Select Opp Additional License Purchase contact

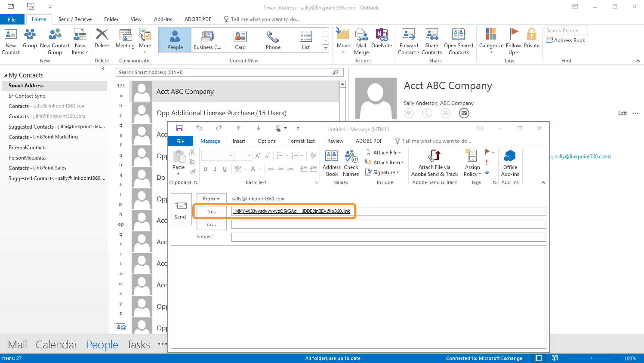coord(235,113)
